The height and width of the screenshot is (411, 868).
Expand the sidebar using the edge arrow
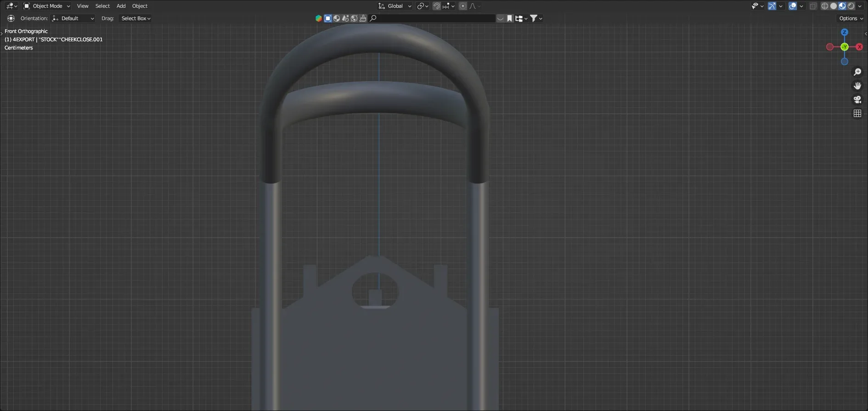tap(866, 33)
